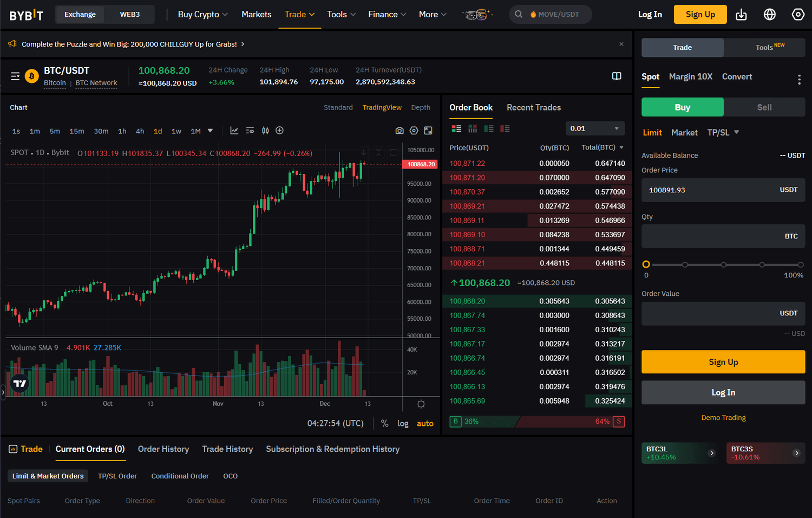Show both bids and asks order book view
Viewport: 812px width, 518px height.
coord(456,128)
